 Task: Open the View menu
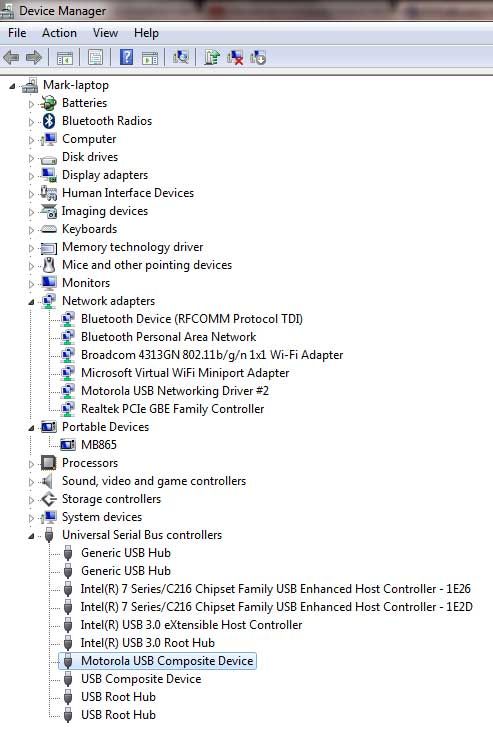[x=105, y=33]
